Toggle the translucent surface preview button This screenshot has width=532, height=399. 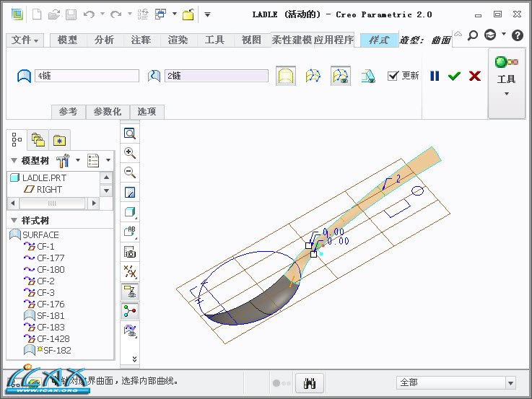tap(369, 76)
